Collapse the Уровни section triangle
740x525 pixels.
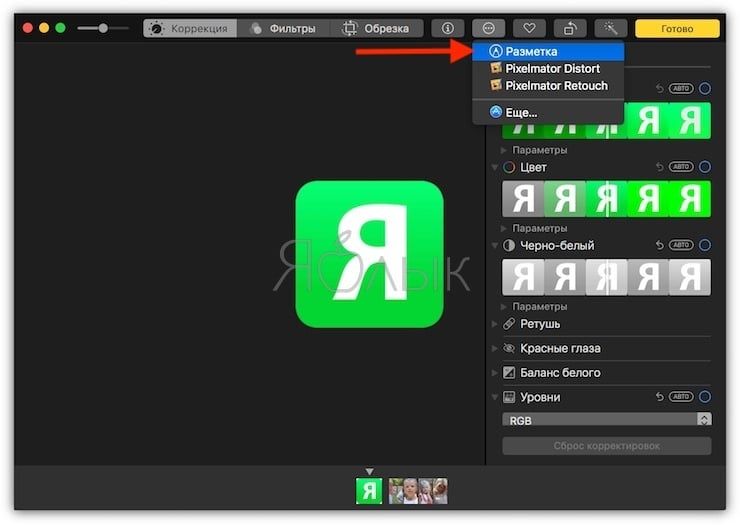(495, 397)
